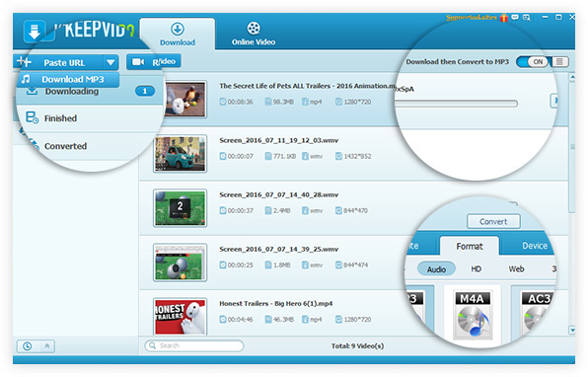Show the Finished list
Image resolution: width=588 pixels, height=377 pixels.
tap(90, 118)
